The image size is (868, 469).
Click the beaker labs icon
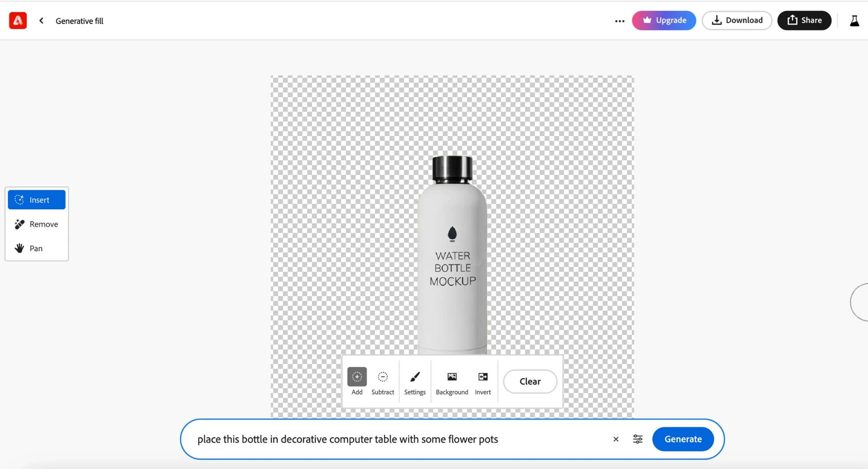[x=854, y=20]
